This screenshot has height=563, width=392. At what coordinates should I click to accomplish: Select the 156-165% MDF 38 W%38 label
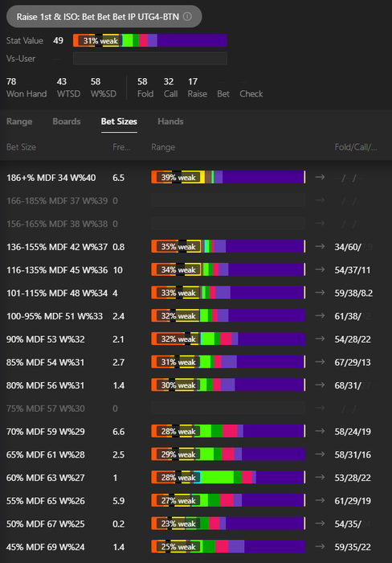[57, 224]
